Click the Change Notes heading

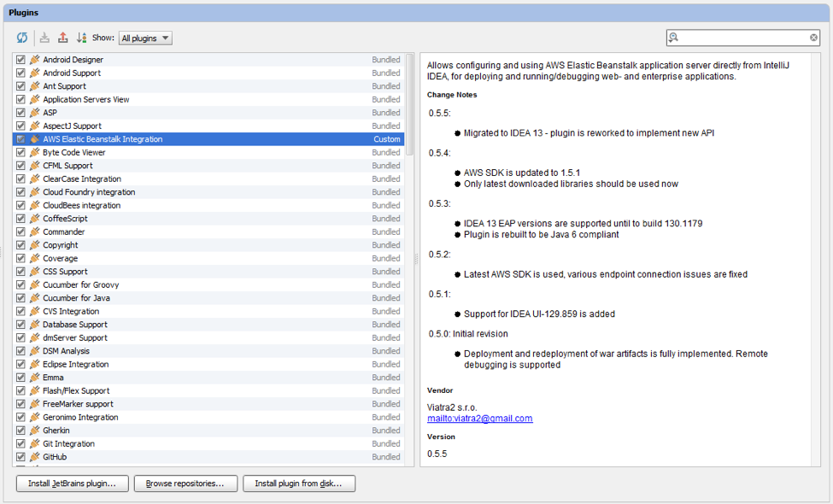coord(452,95)
